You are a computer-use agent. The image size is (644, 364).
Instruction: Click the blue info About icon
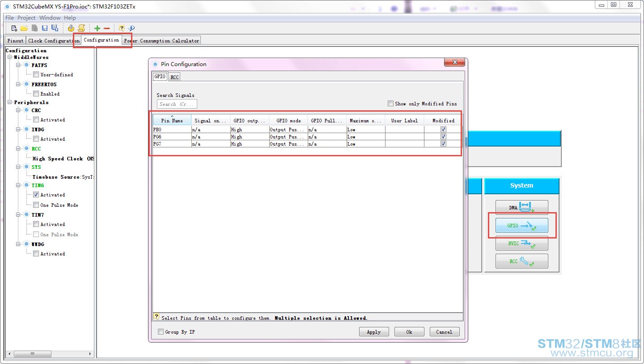[131, 28]
